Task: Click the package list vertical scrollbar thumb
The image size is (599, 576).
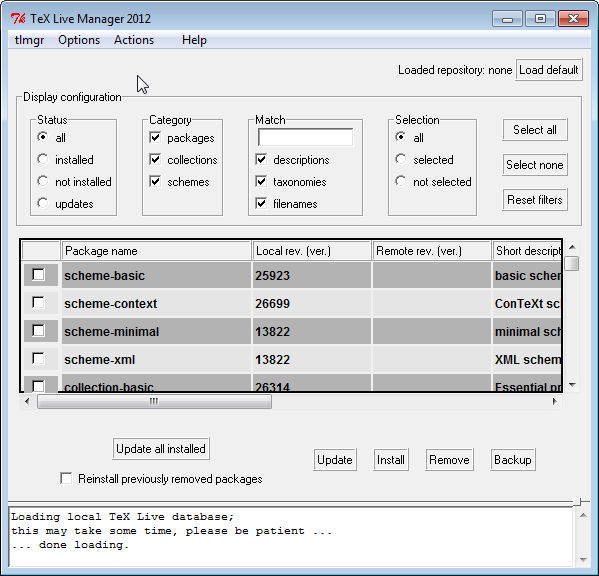Action: tap(572, 264)
